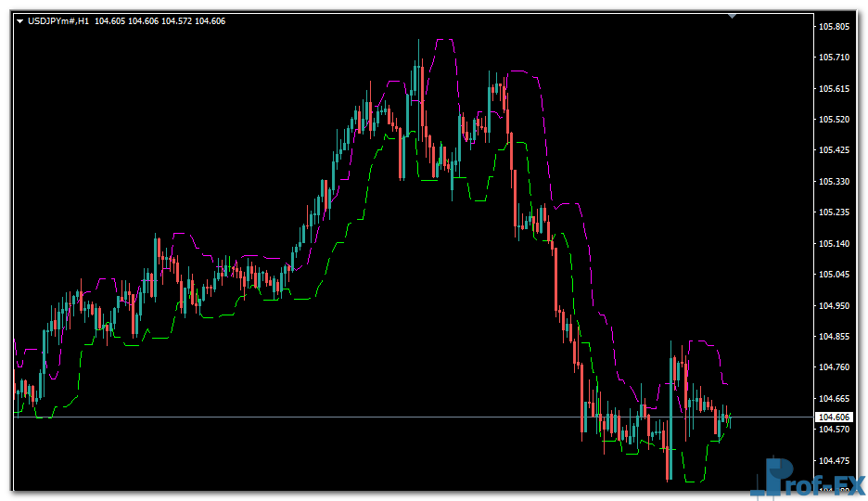This screenshot has height=501, width=868.
Task: Select the 105.615 level on price scale
Action: click(x=834, y=89)
